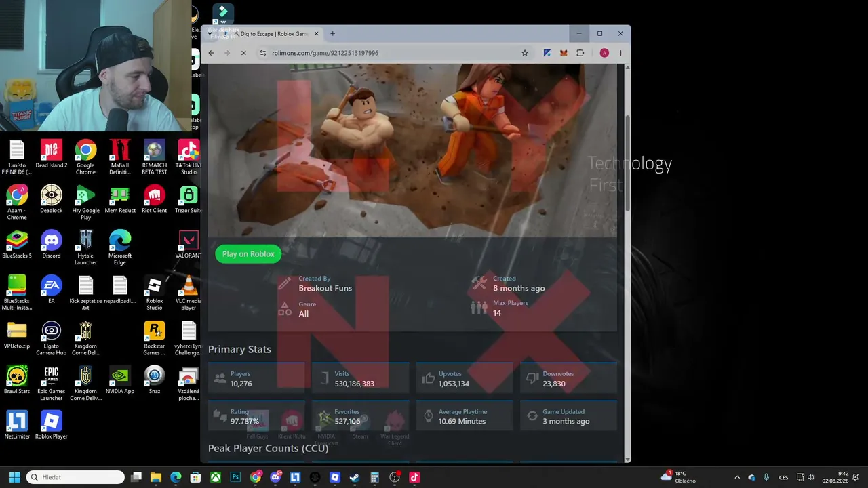Open NetLimiter desktop shortcut
The width and height of the screenshot is (868, 488).
coord(17,426)
